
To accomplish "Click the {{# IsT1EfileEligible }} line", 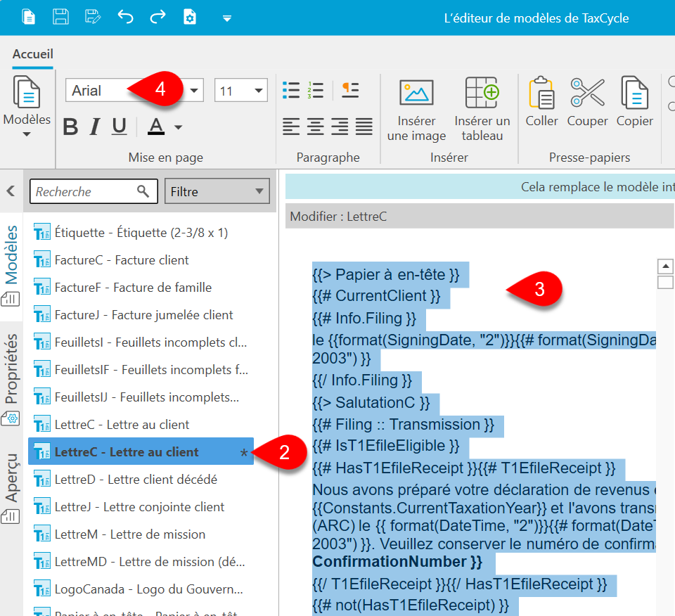I will coord(386,446).
